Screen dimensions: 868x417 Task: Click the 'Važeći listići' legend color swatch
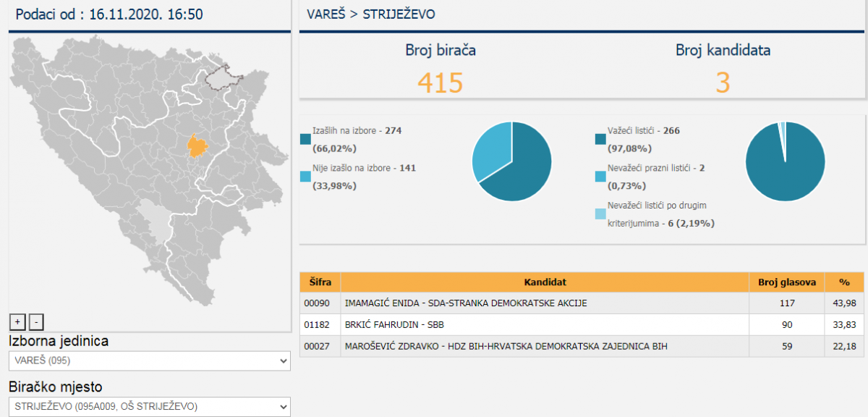600,139
